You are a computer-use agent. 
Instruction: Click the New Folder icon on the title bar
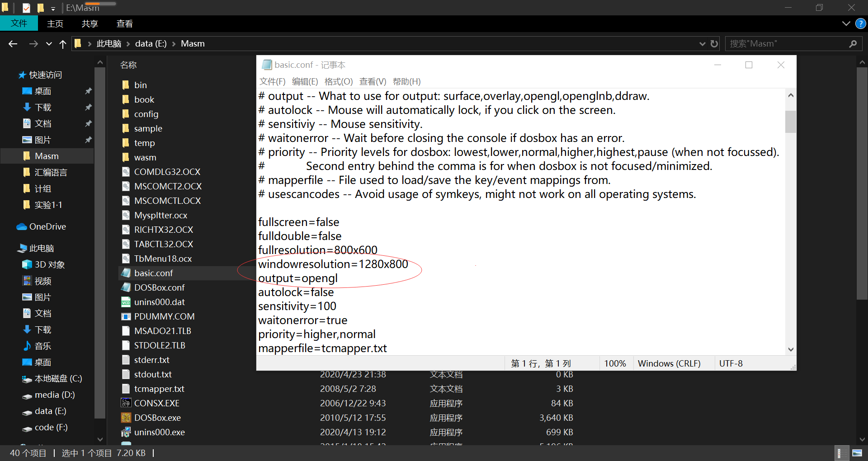(x=40, y=7)
